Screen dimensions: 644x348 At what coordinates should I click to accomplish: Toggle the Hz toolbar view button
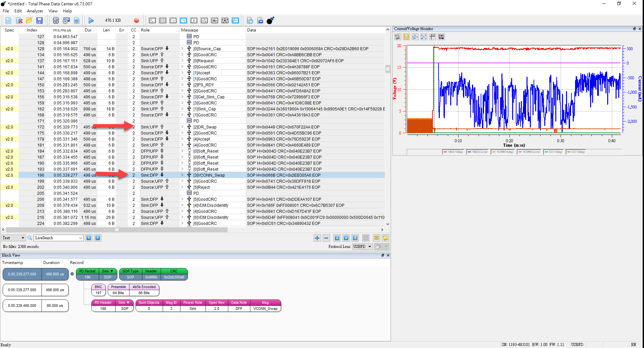pos(215,21)
